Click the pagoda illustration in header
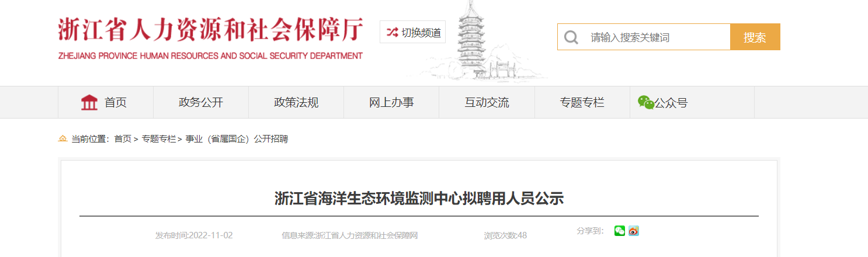 476,41
